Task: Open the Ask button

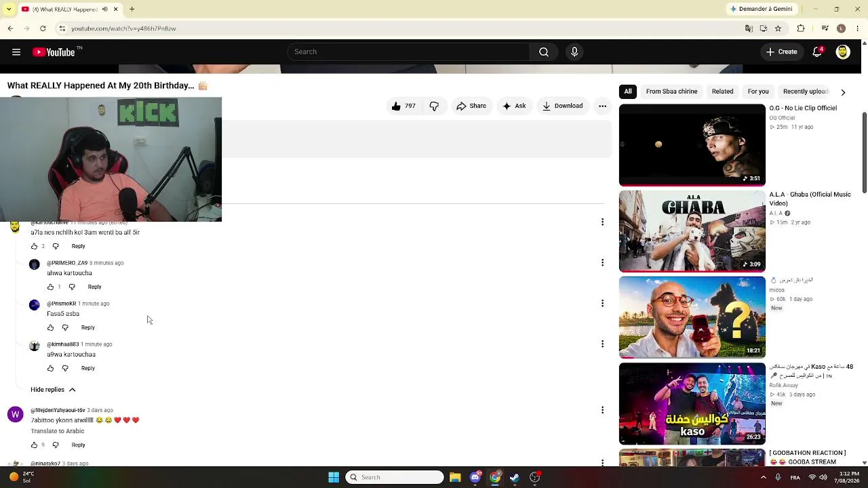Action: [514, 106]
